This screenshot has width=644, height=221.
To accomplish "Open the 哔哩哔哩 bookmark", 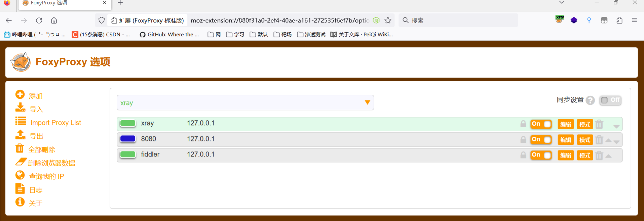I will [x=35, y=34].
